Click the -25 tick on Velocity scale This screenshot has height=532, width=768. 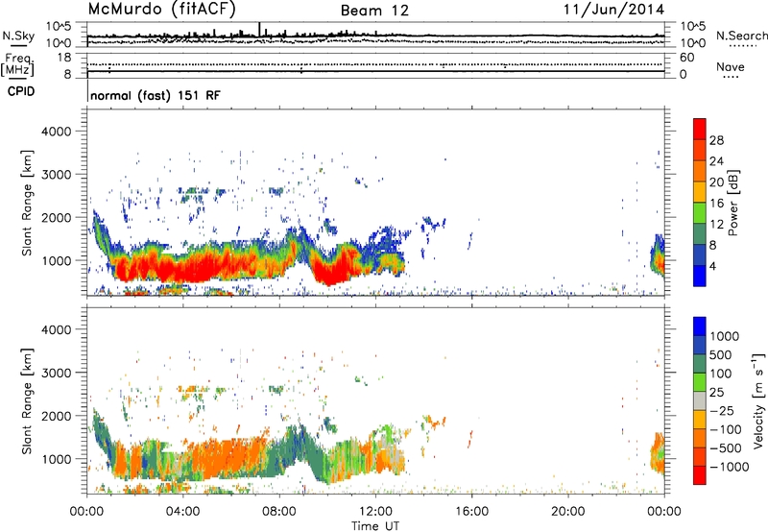pyautogui.click(x=722, y=410)
